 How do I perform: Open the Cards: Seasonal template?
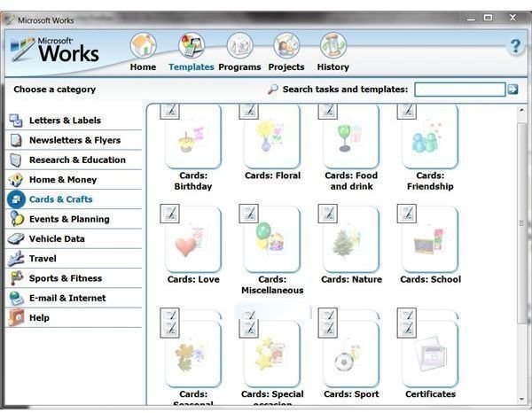click(x=193, y=354)
